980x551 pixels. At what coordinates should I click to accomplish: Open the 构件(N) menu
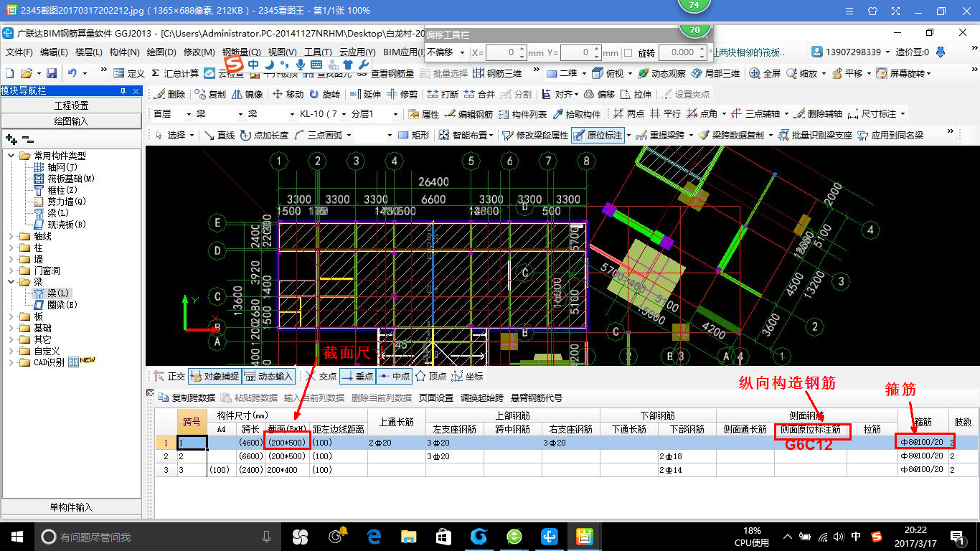click(125, 52)
